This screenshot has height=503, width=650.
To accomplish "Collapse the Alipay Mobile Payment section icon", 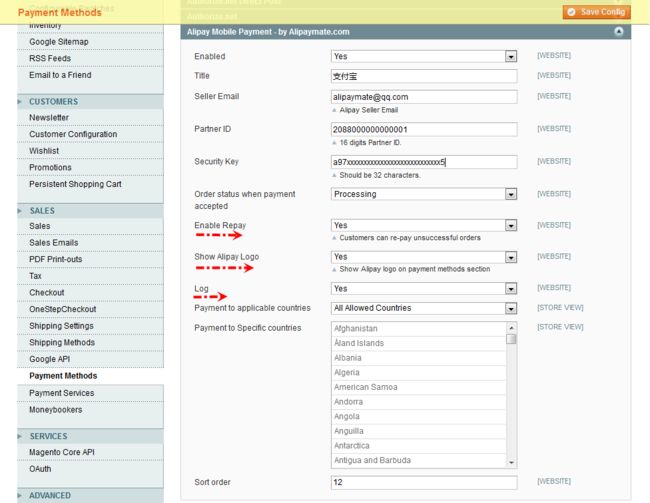I will click(x=618, y=32).
